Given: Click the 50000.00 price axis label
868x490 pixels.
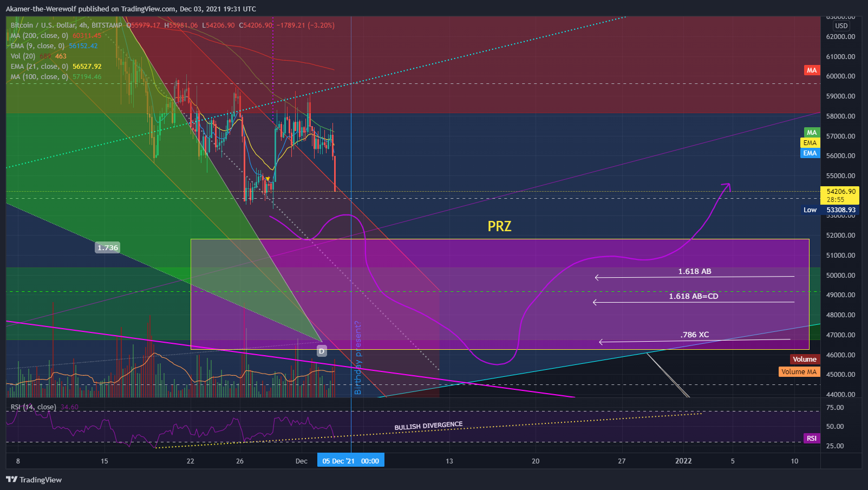Looking at the screenshot, I should click(840, 276).
